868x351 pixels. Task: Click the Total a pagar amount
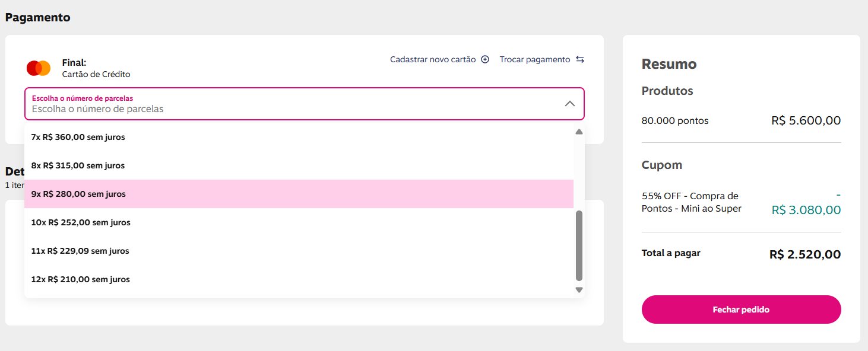(805, 254)
